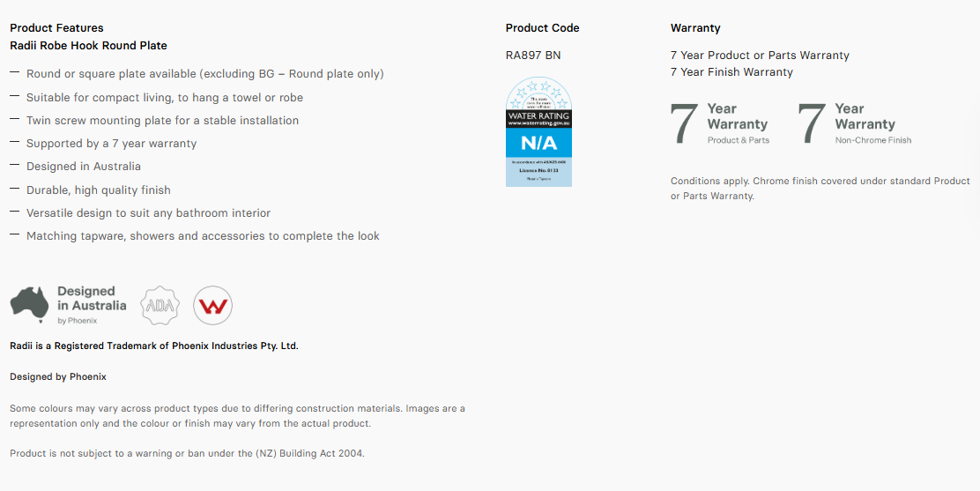Select the product code RA897 BN text
The height and width of the screenshot is (491, 980).
click(533, 55)
